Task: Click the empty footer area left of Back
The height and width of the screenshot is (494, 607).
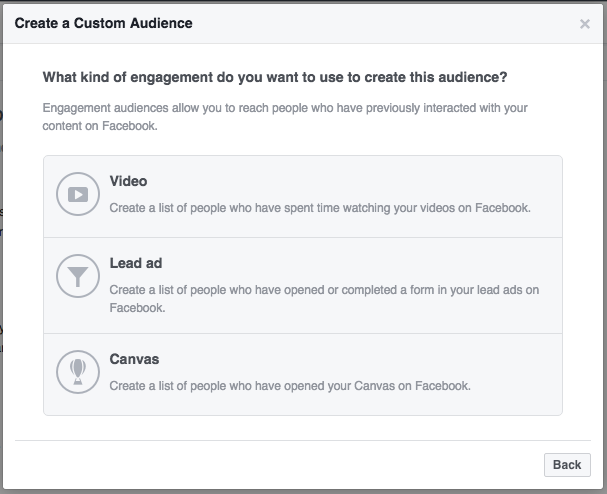Action: coord(280,464)
